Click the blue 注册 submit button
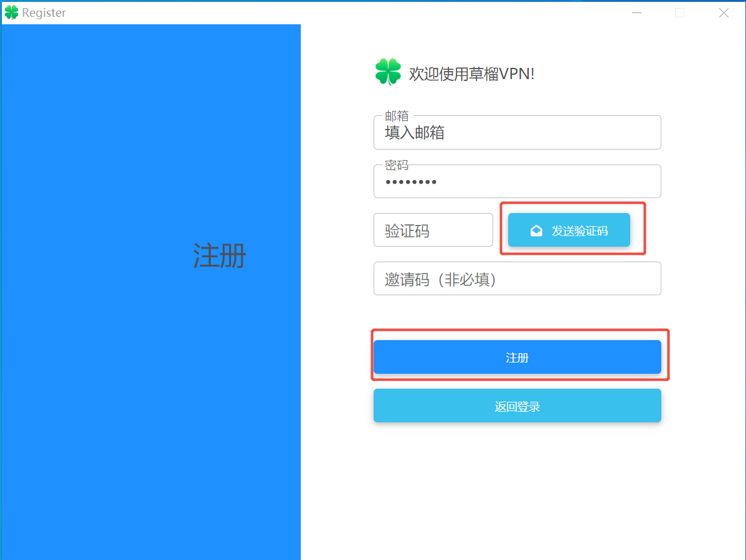746x560 pixels. click(x=517, y=358)
